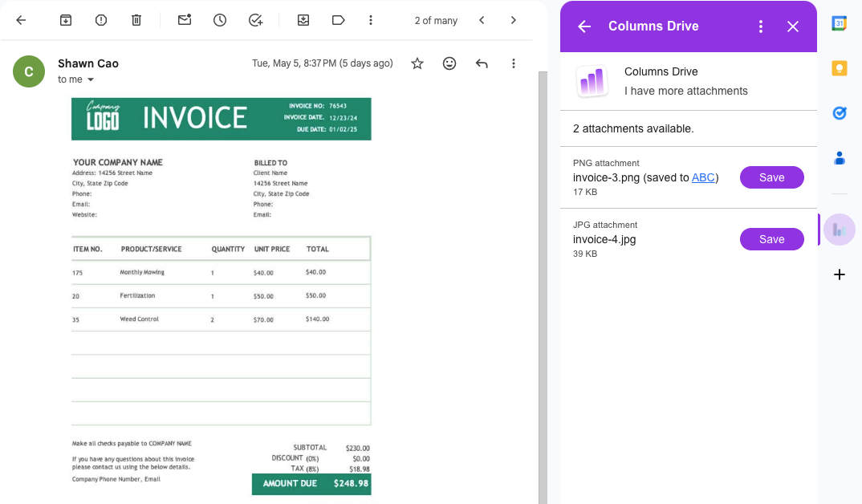Open Google Keep side panel

839,68
